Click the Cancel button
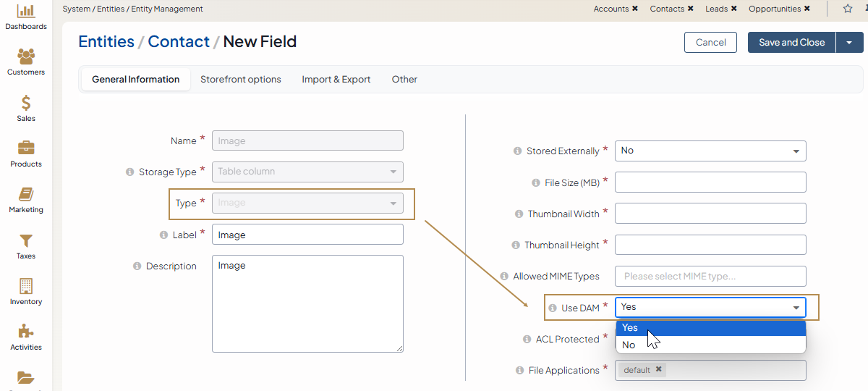Image resolution: width=868 pixels, height=391 pixels. point(710,43)
